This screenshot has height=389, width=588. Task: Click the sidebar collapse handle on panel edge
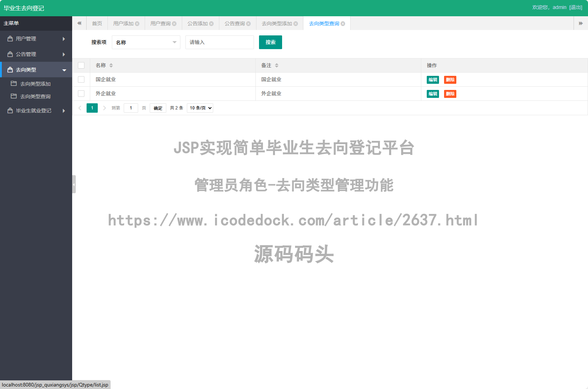(74, 184)
